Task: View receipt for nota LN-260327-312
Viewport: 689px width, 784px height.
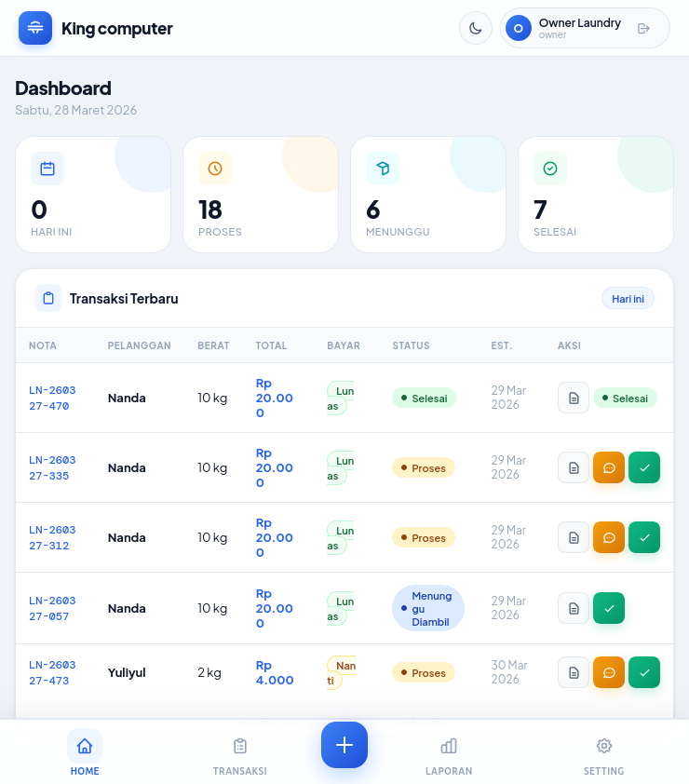Action: click(574, 537)
